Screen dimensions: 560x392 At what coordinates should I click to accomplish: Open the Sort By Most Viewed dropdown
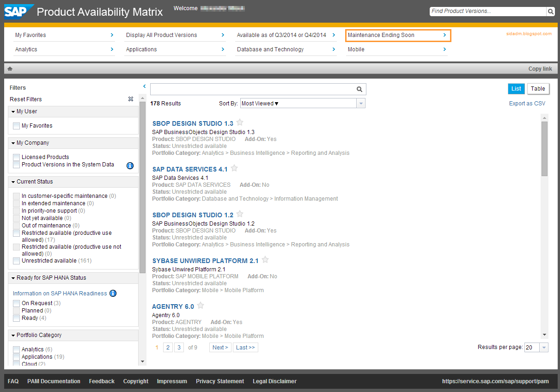point(360,103)
